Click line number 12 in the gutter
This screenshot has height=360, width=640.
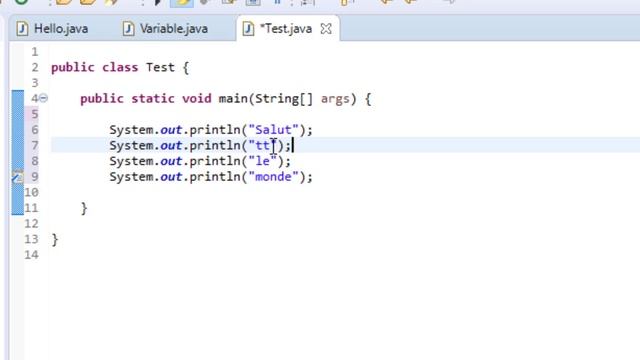click(x=31, y=223)
